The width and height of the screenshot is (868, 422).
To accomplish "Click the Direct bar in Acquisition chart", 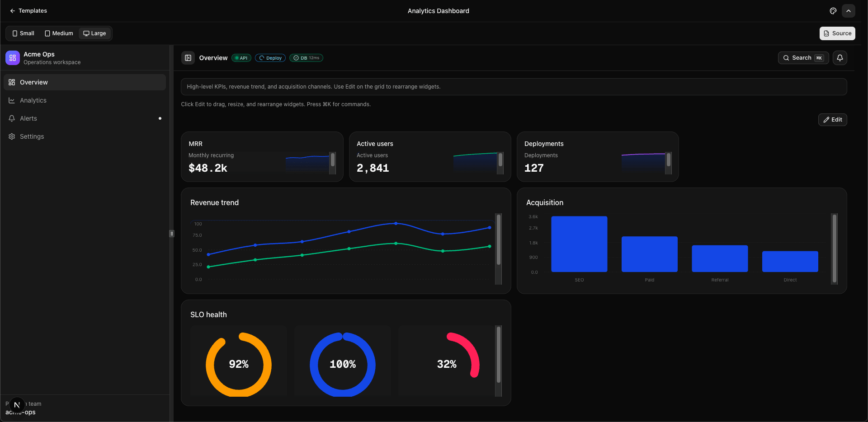I will (790, 262).
